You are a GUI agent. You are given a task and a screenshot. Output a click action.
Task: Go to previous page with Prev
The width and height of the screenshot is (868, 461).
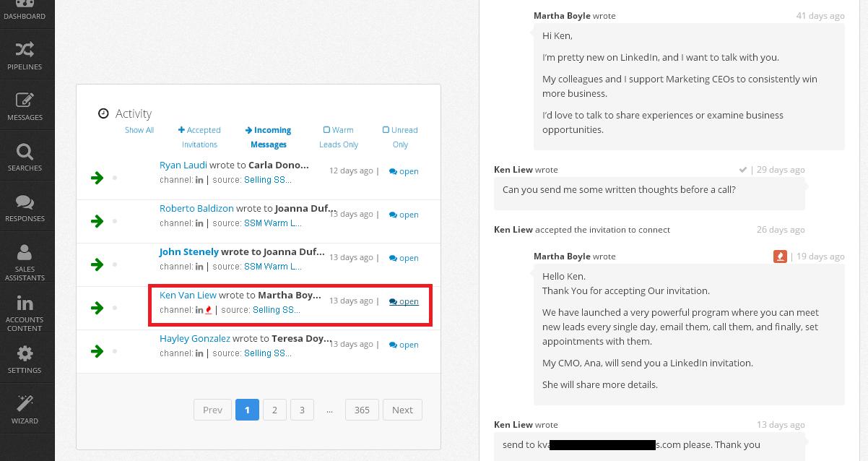click(x=212, y=410)
